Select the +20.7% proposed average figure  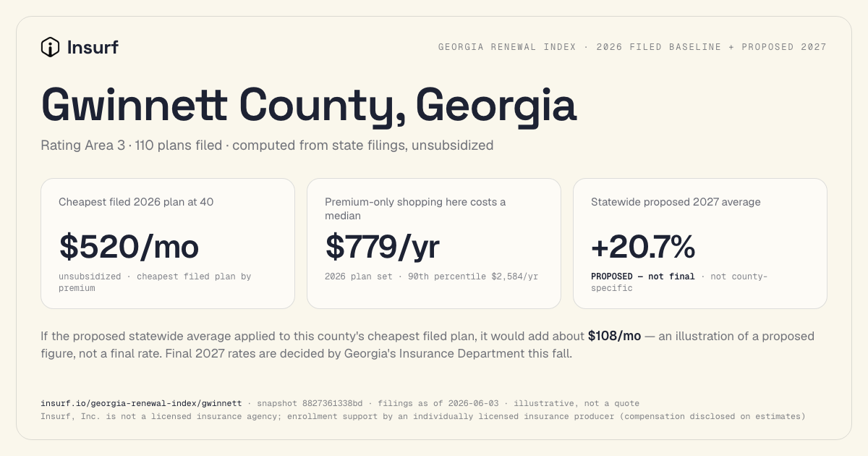click(643, 246)
